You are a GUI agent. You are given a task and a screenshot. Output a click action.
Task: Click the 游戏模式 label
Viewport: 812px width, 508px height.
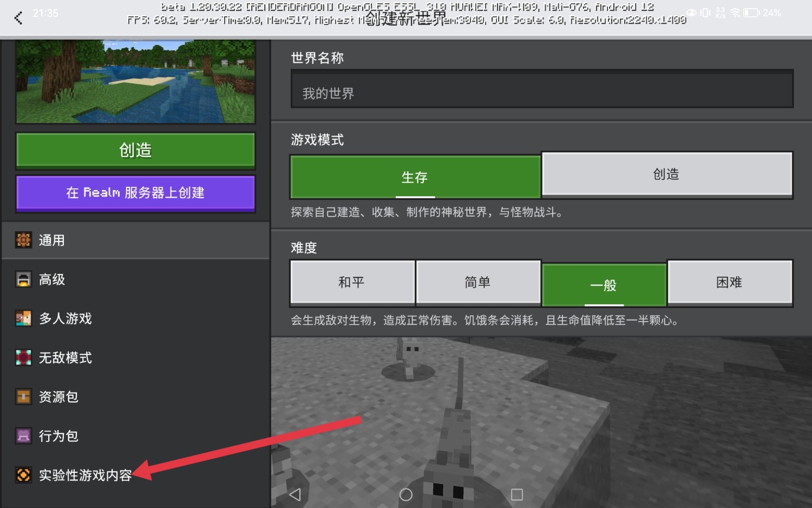(317, 140)
